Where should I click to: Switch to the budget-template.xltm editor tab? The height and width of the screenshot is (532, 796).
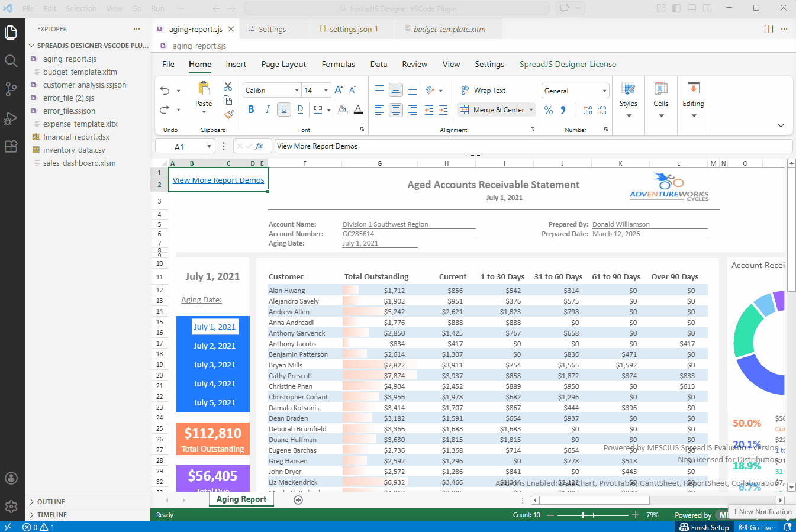click(448, 29)
